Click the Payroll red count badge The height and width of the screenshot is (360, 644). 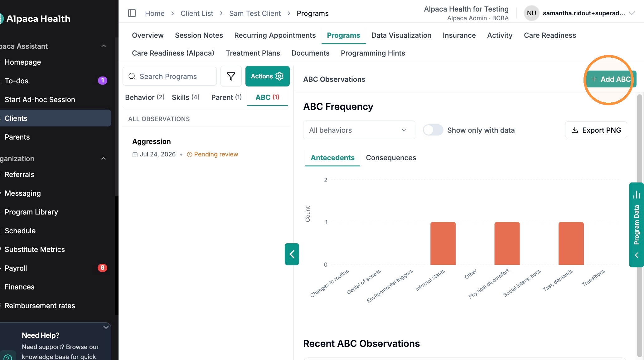tap(102, 268)
